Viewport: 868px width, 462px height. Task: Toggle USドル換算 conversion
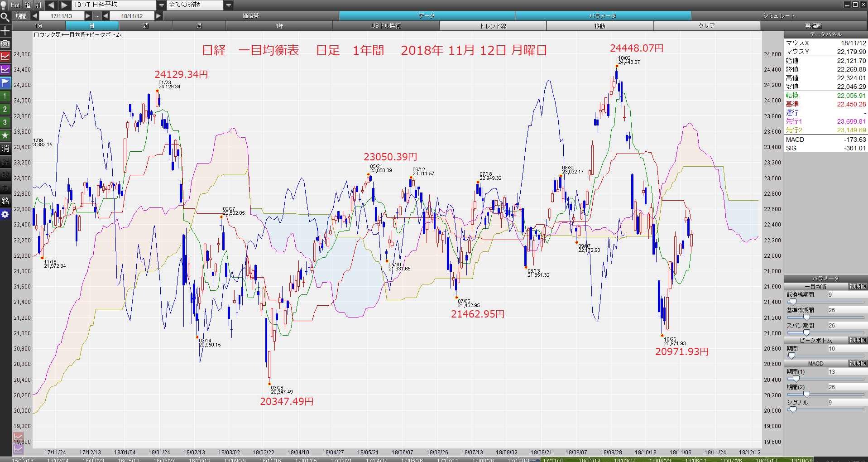[386, 26]
